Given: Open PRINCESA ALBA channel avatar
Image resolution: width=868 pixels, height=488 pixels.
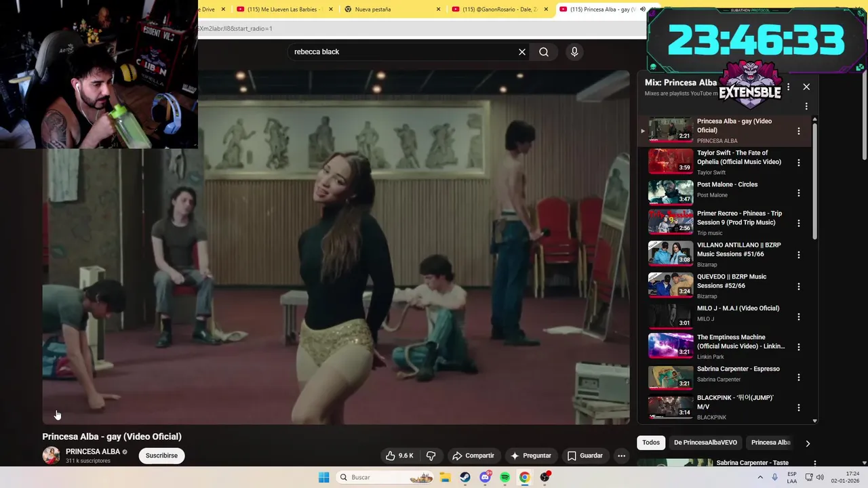Looking at the screenshot, I should coord(51,455).
